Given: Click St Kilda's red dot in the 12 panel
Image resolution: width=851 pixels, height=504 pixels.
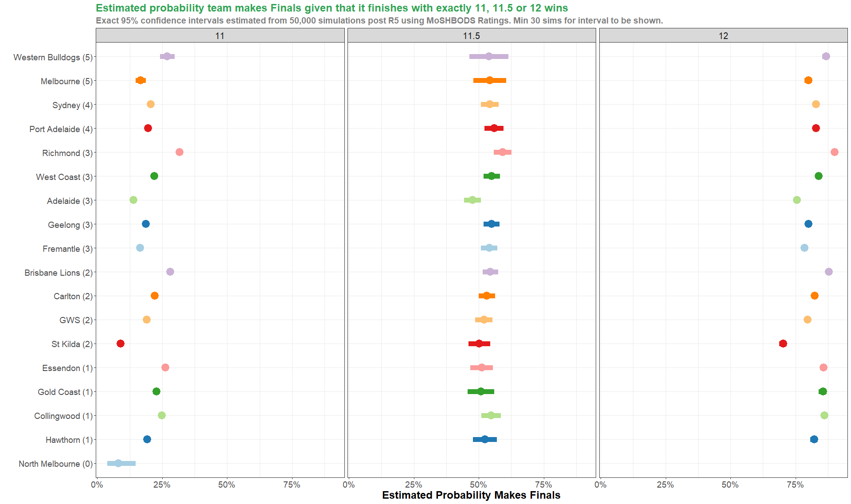Looking at the screenshot, I should coord(783,344).
